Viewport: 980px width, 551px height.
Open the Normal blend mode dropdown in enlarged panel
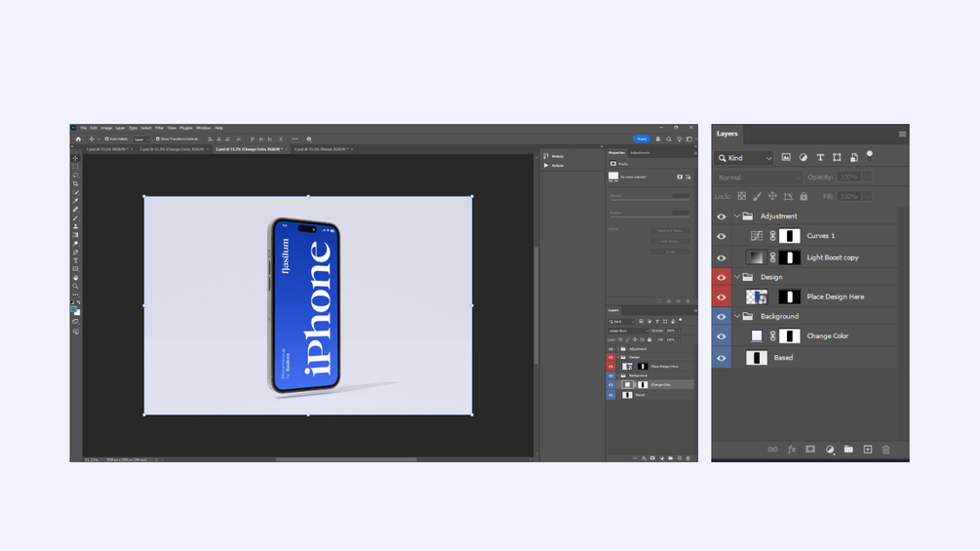759,177
